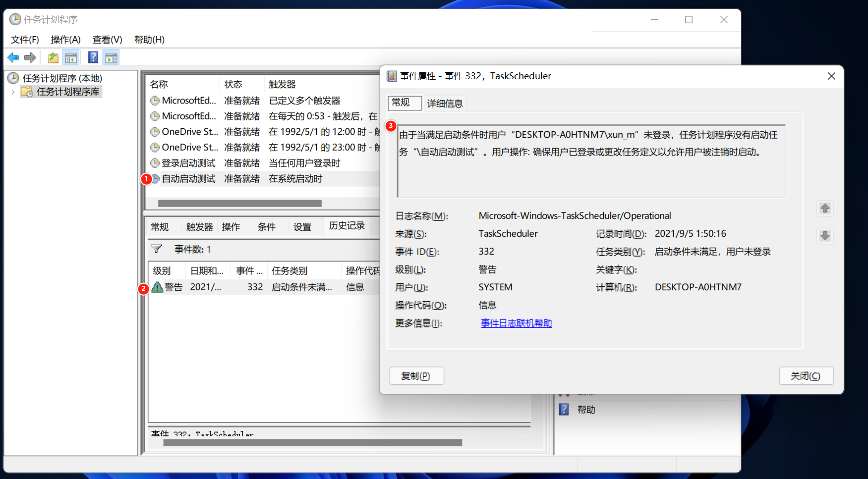
Task: Click the warning icon in event row
Action: pos(157,287)
